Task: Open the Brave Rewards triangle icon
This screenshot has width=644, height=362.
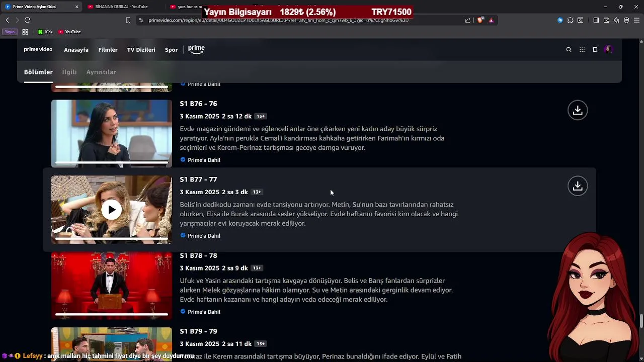Action: 491,20
